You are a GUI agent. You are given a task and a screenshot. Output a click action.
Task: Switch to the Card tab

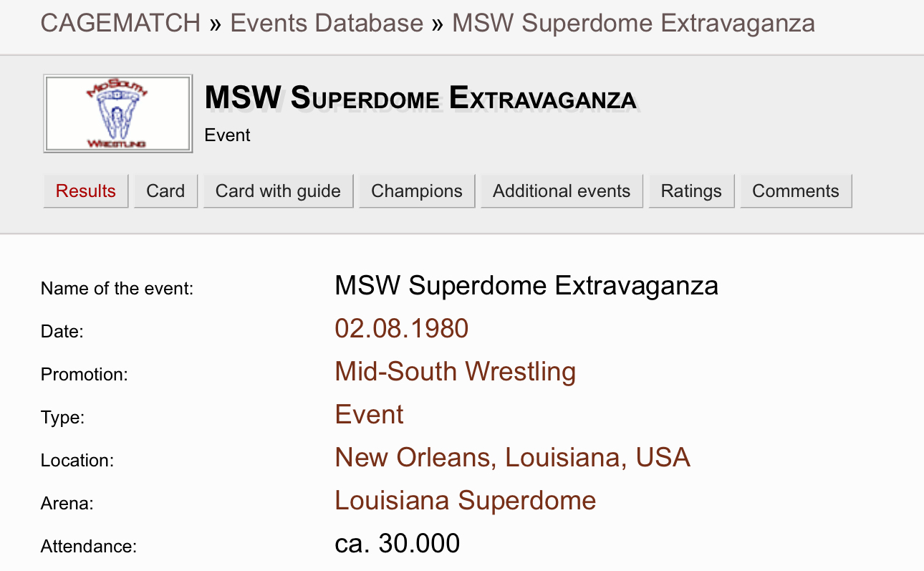[x=165, y=191]
